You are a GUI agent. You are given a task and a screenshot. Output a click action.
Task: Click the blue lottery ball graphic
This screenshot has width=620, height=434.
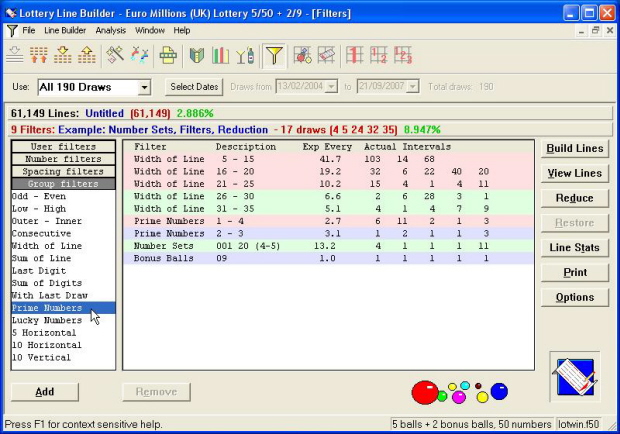click(x=499, y=391)
